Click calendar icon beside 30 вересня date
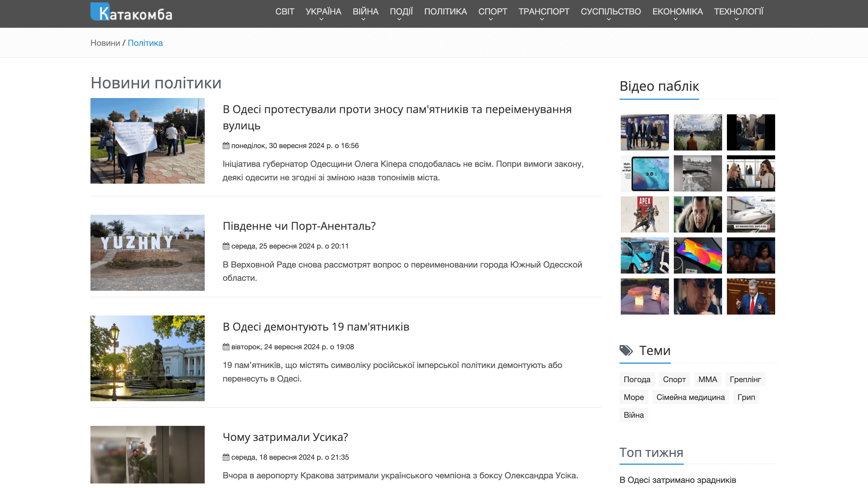This screenshot has height=488, width=868. pyautogui.click(x=226, y=146)
